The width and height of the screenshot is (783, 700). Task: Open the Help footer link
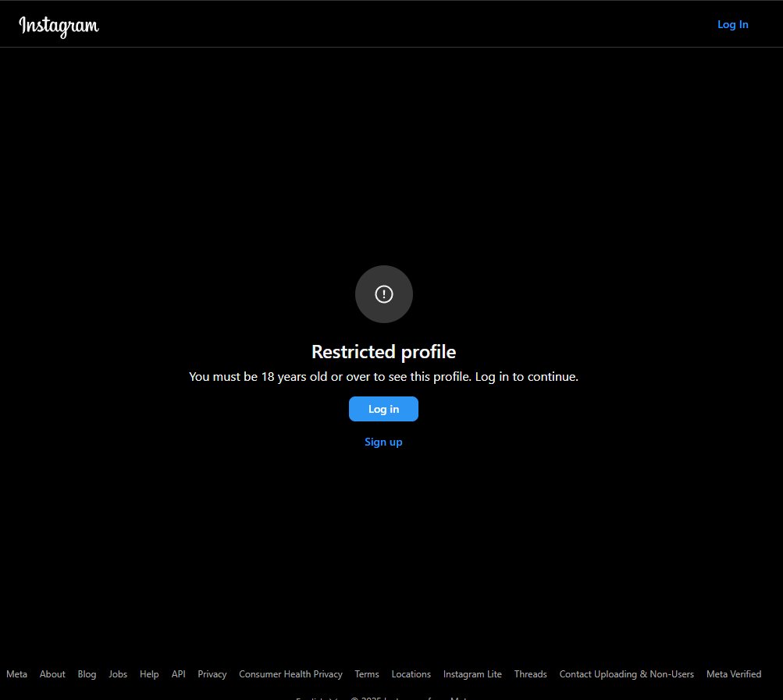[149, 674]
